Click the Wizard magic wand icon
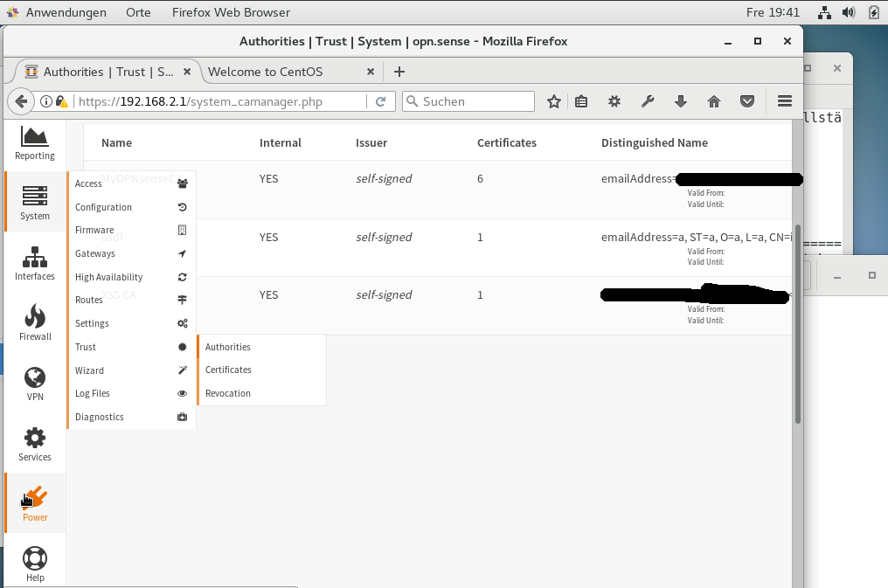Screen dimensions: 888x588 (x=183, y=370)
